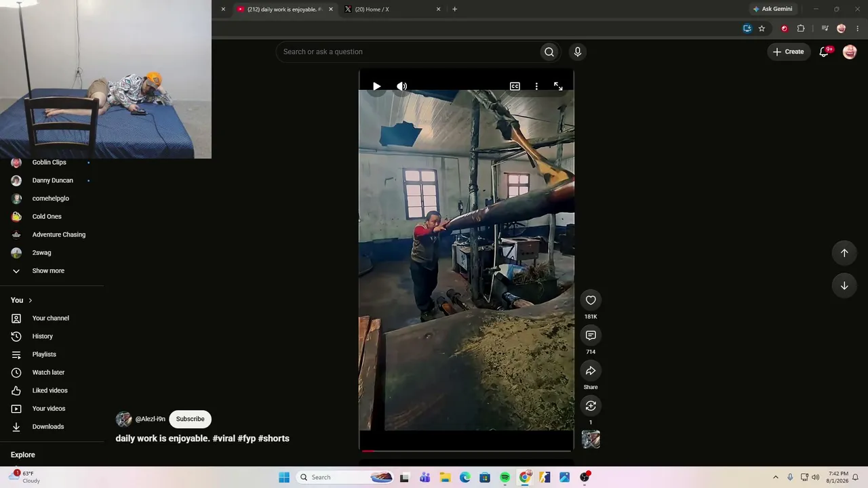Screen dimensions: 868x488
Task: Show hidden system tray icons
Action: [776, 477]
